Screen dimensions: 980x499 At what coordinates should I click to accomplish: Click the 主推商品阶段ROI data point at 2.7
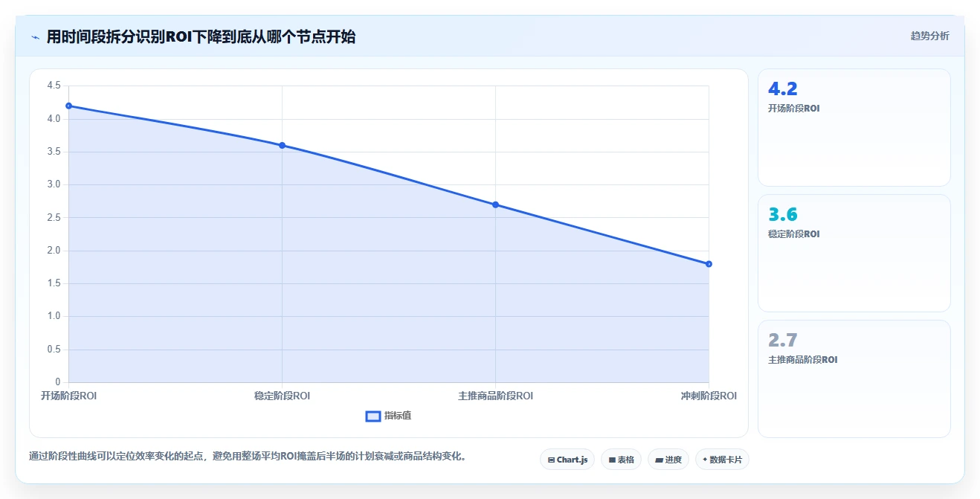tap(495, 205)
